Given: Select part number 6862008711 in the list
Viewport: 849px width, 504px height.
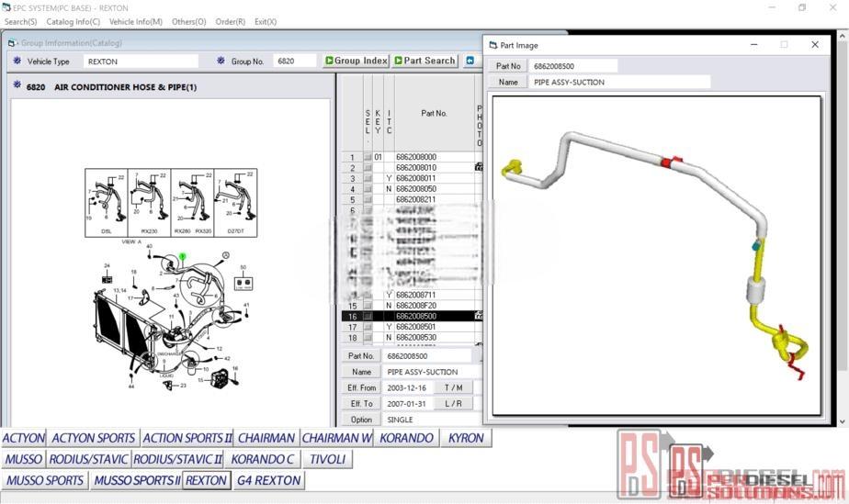Looking at the screenshot, I should [416, 296].
